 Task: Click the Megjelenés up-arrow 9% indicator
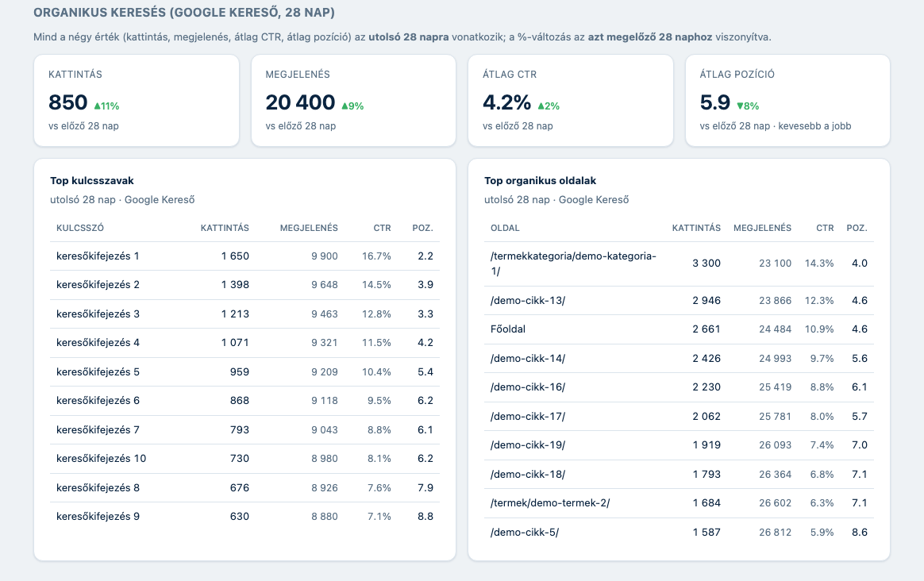353,106
